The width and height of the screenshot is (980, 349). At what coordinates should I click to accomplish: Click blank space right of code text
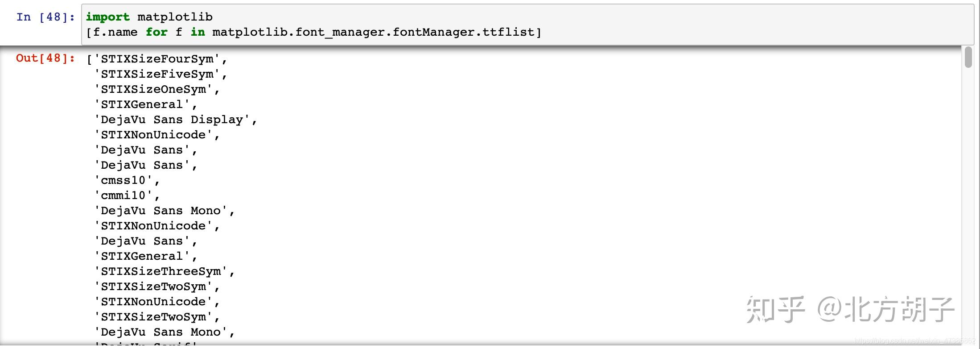[754, 25]
